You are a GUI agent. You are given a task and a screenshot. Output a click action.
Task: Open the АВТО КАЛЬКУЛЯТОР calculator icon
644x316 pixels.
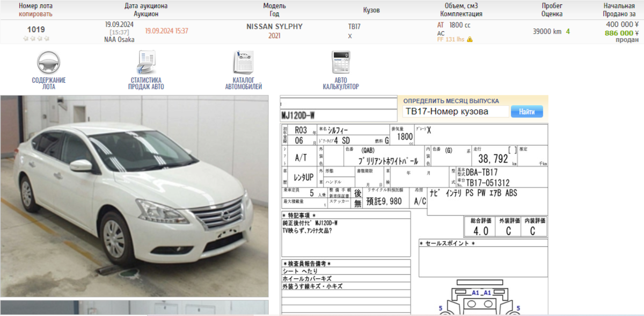[341, 62]
